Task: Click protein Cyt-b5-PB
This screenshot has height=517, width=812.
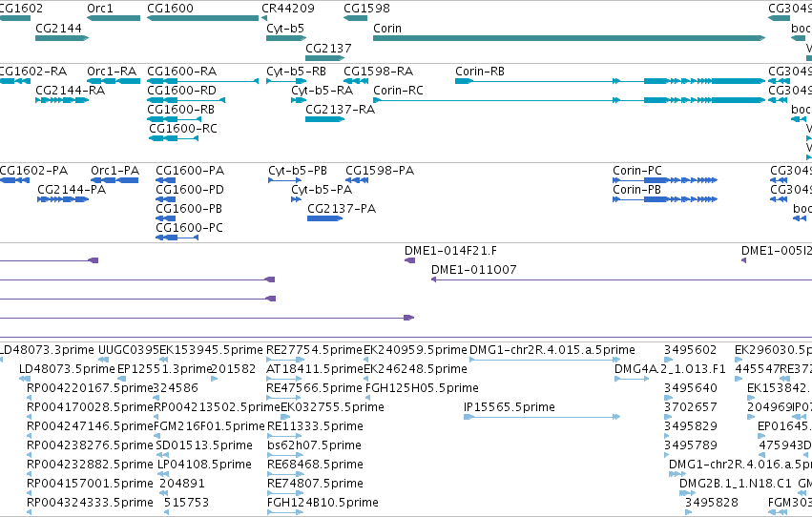Action: (x=298, y=171)
